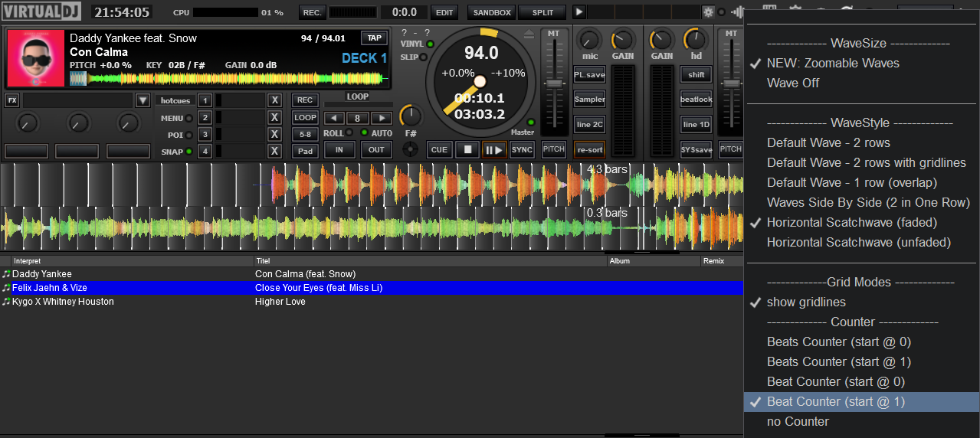Toggle AUTO loop mode

(x=364, y=133)
